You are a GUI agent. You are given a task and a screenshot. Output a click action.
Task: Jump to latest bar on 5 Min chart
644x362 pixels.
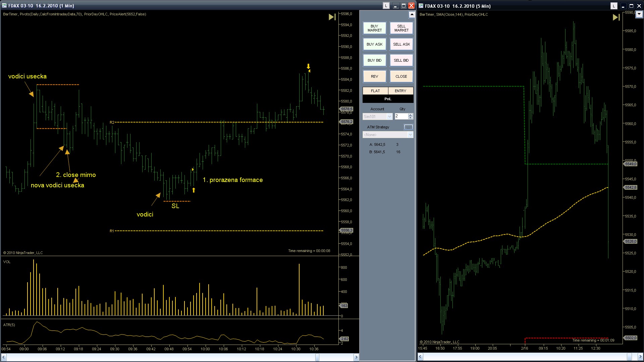tap(616, 17)
